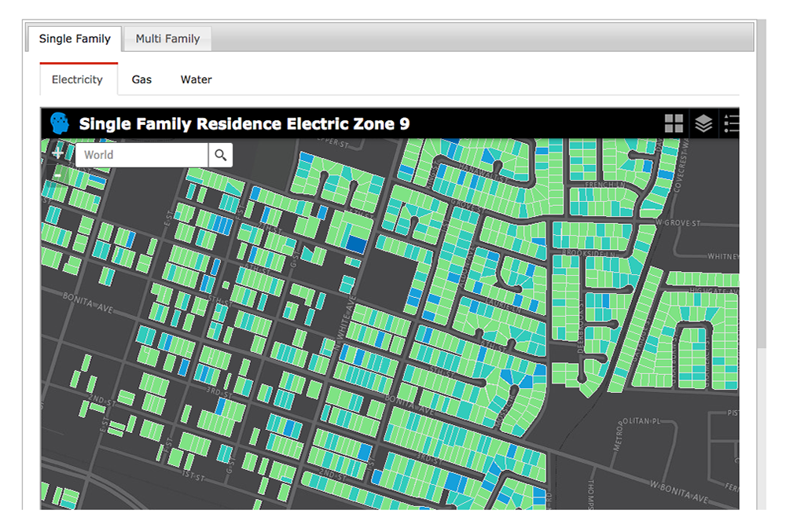The height and width of the screenshot is (532, 786).
Task: Zoom out with the minus button
Action: pyautogui.click(x=58, y=174)
